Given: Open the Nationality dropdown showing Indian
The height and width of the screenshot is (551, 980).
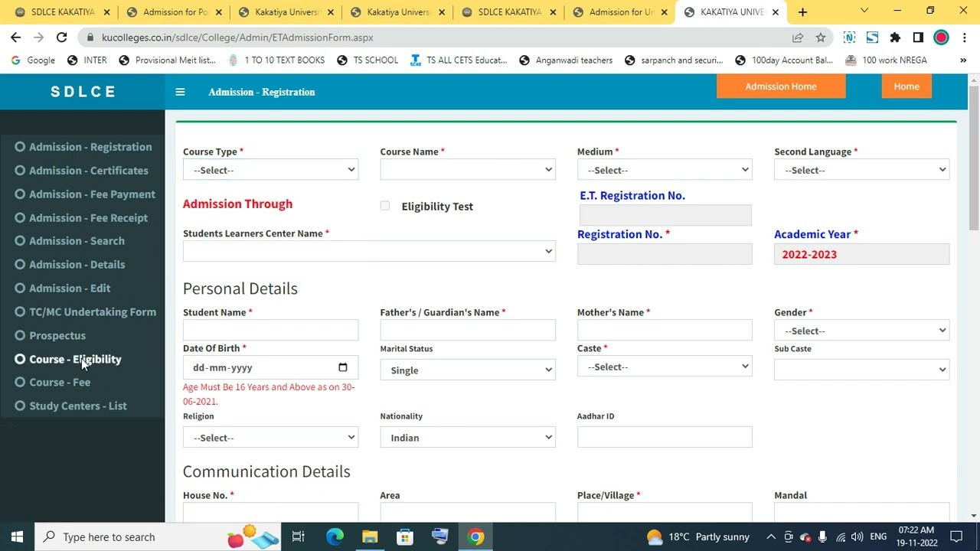Looking at the screenshot, I should click(467, 438).
